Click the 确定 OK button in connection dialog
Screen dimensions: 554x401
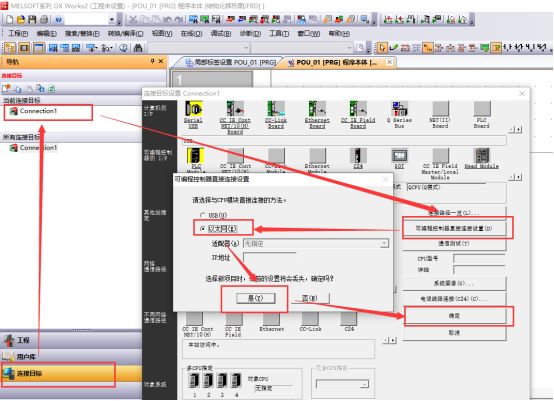[x=454, y=316]
